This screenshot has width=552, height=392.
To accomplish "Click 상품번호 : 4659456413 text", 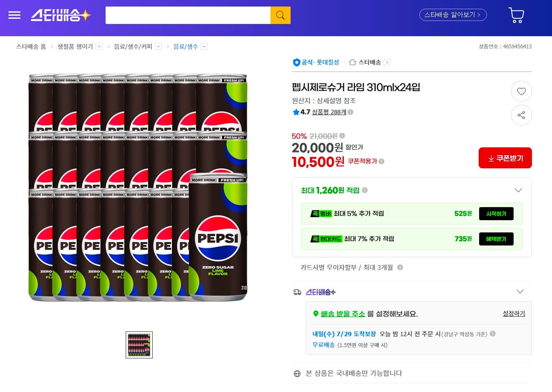I will [505, 47].
